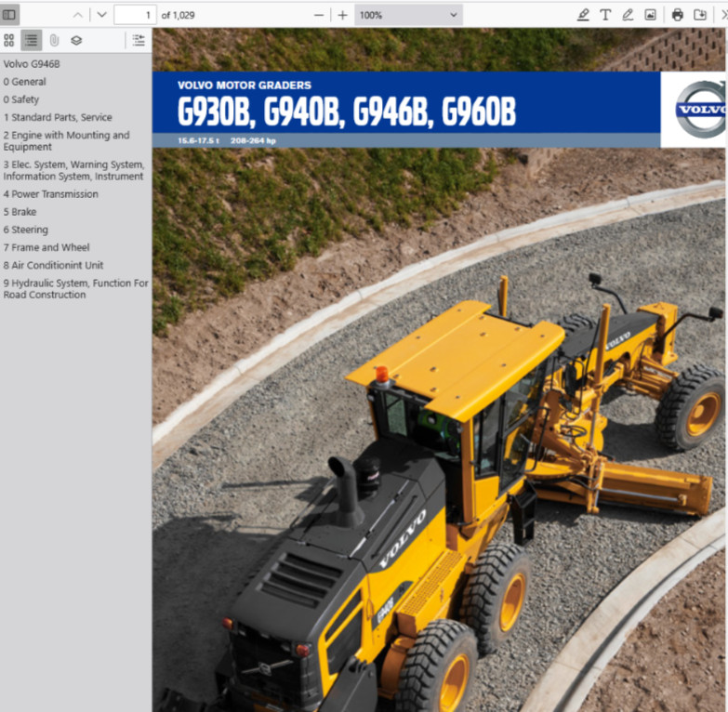Image resolution: width=728 pixels, height=712 pixels.
Task: Show document outline view in sidebar
Action: coord(31,40)
